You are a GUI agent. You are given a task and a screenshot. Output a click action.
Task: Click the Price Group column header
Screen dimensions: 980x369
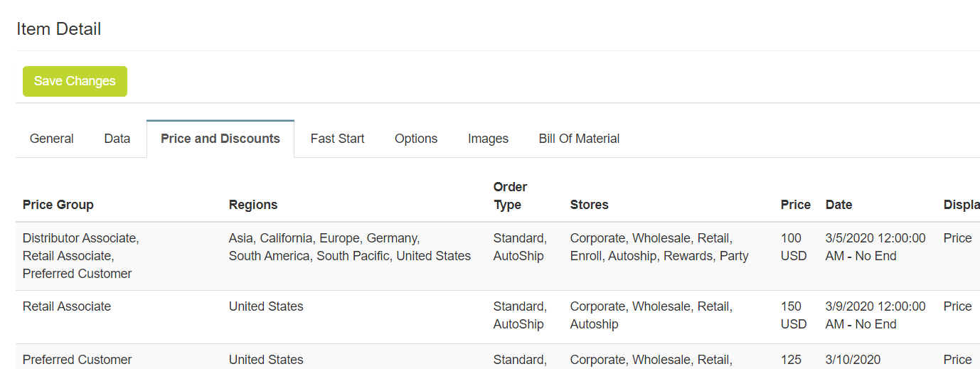click(x=58, y=205)
